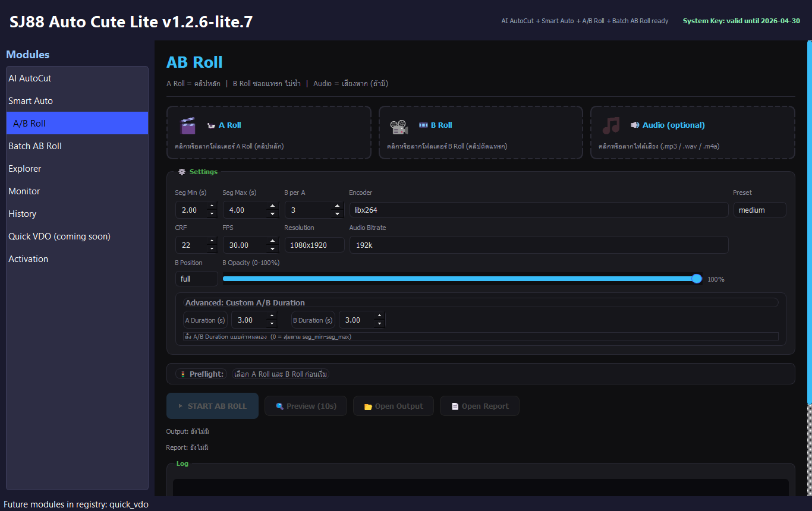Open the Resolution dropdown showing 1080x1920
Screen dimensions: 812x511
pyautogui.click(x=314, y=245)
